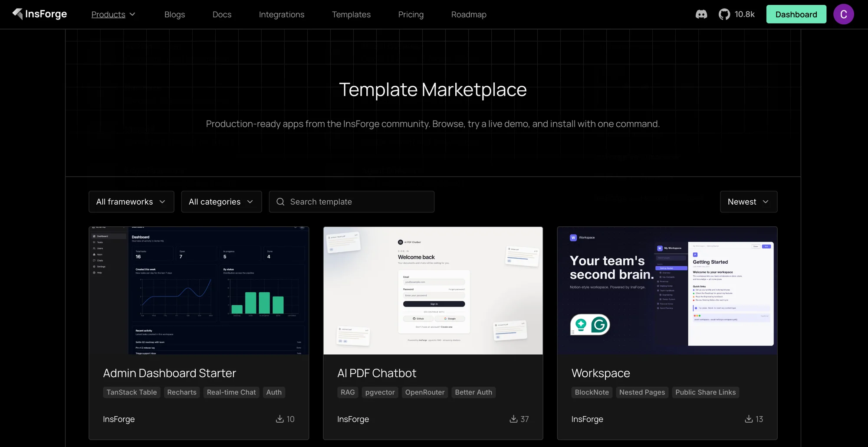This screenshot has width=868, height=447.
Task: Click the AI PDF Chatbot title
Action: pos(377,373)
